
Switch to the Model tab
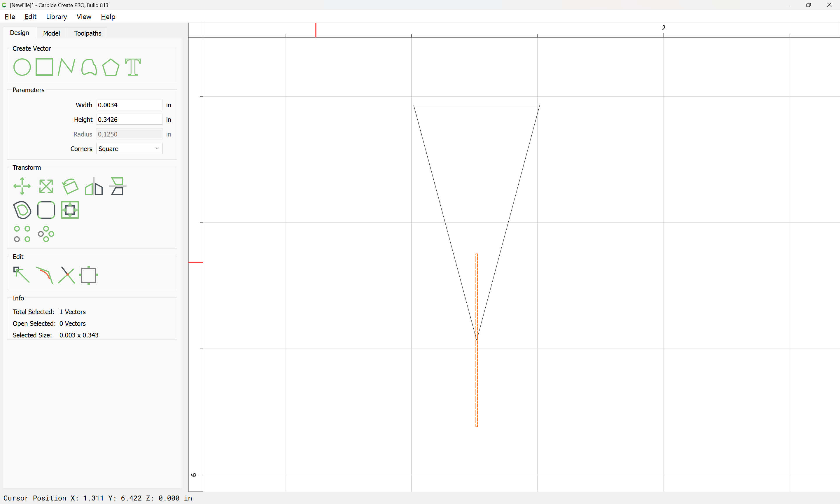(x=52, y=33)
